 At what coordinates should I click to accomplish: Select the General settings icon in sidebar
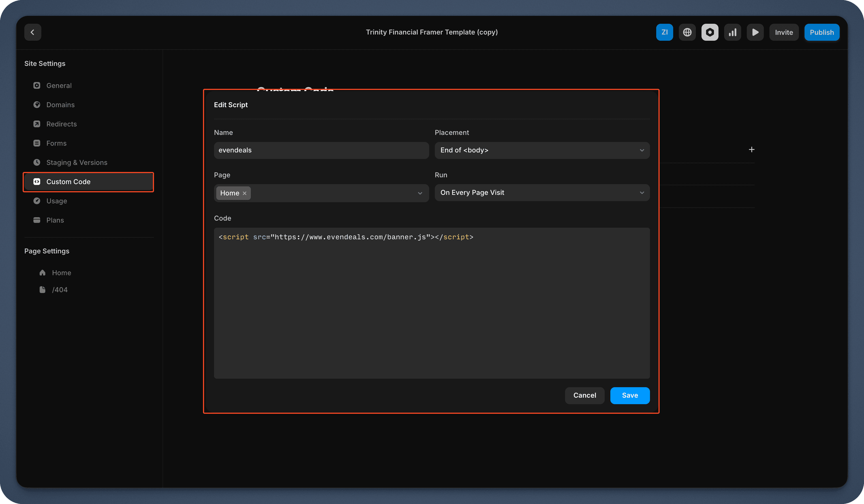(x=37, y=85)
